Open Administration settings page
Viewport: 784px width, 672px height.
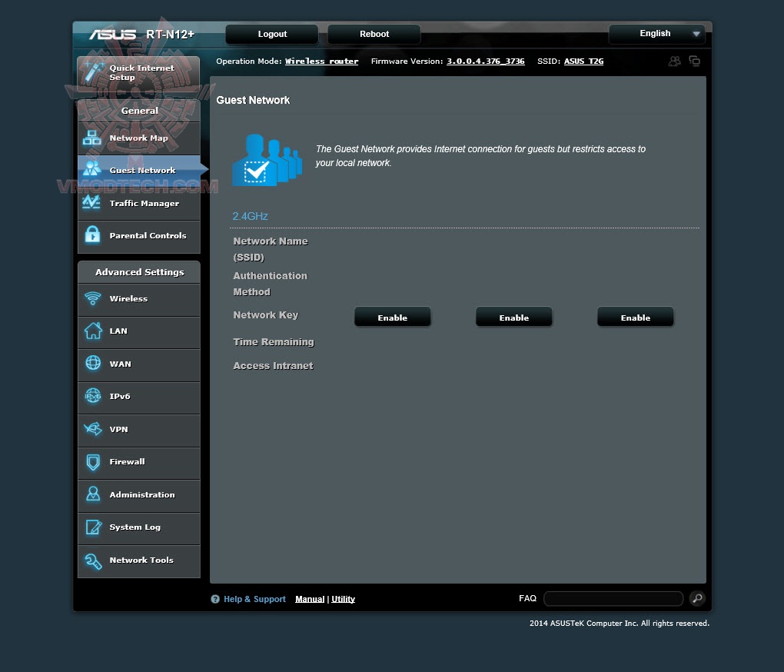(139, 495)
